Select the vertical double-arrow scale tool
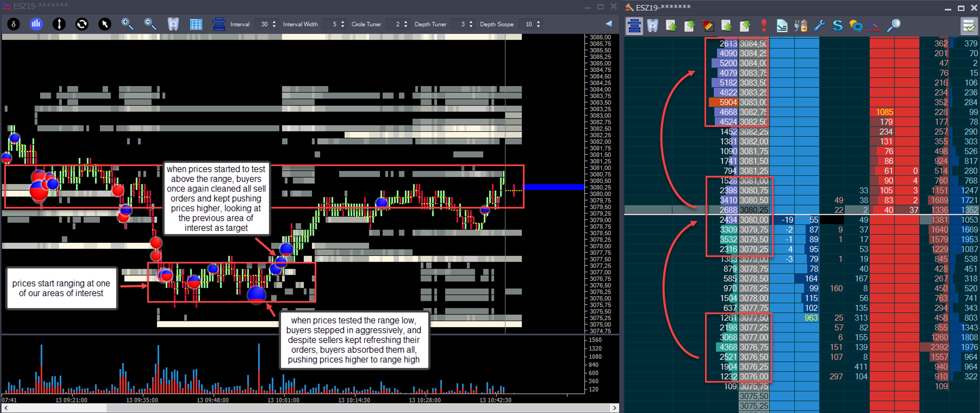This screenshot has width=980, height=413. (x=59, y=24)
